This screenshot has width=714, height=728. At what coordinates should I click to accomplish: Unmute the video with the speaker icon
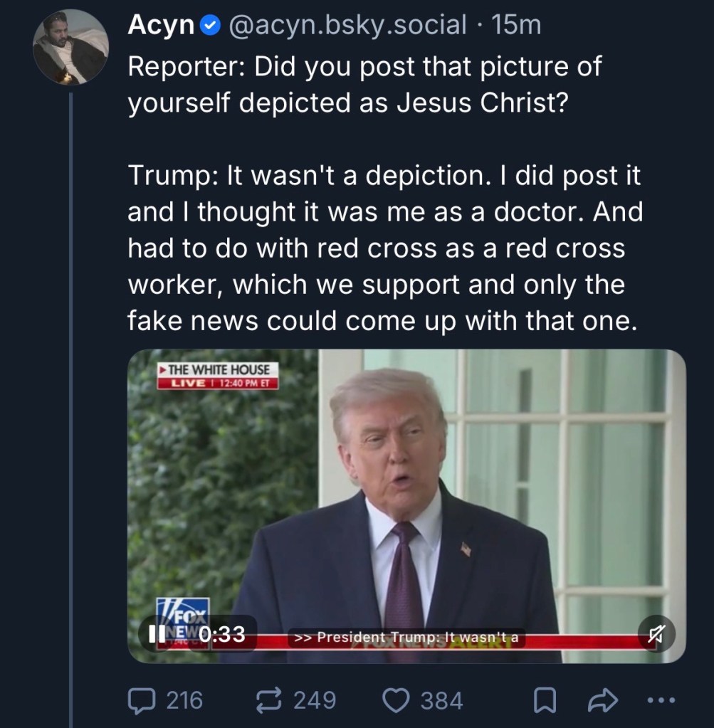coord(655,635)
